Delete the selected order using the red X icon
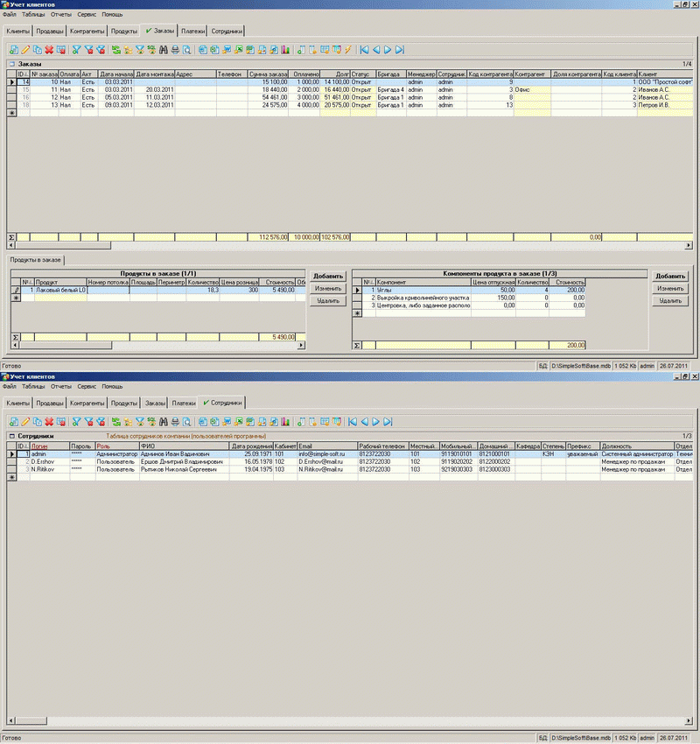Image resolution: width=700 pixels, height=744 pixels. tap(49, 51)
